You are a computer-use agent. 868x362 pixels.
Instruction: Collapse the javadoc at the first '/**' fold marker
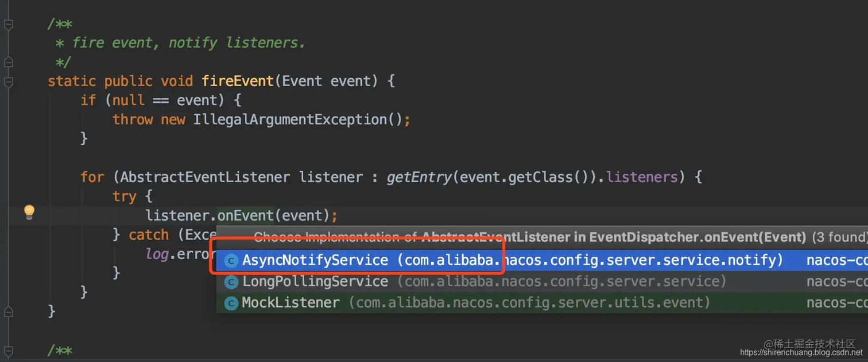coord(8,24)
